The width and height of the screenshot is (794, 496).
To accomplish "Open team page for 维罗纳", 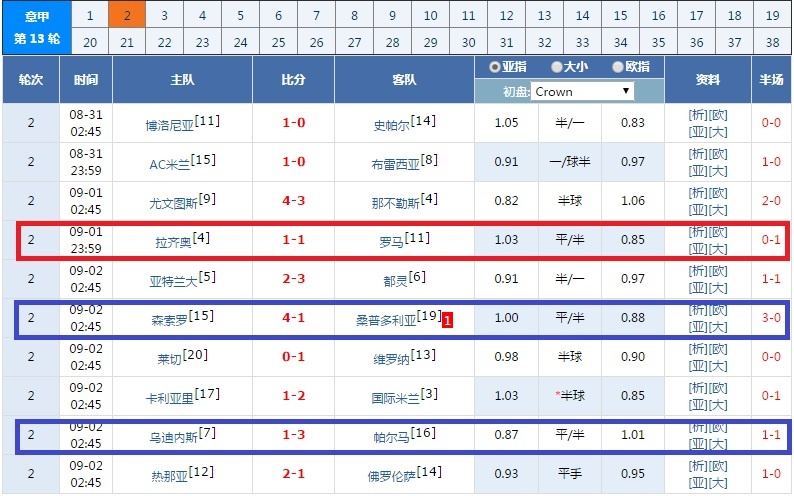I will [x=391, y=359].
